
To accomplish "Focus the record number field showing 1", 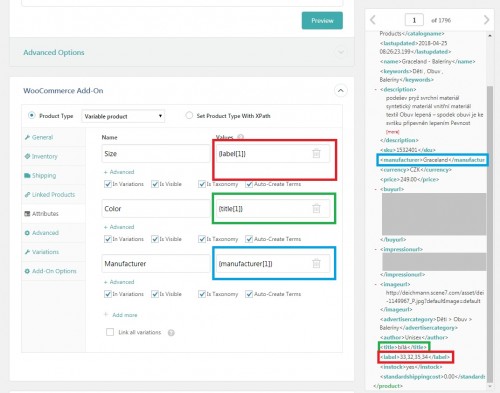I will coord(414,20).
